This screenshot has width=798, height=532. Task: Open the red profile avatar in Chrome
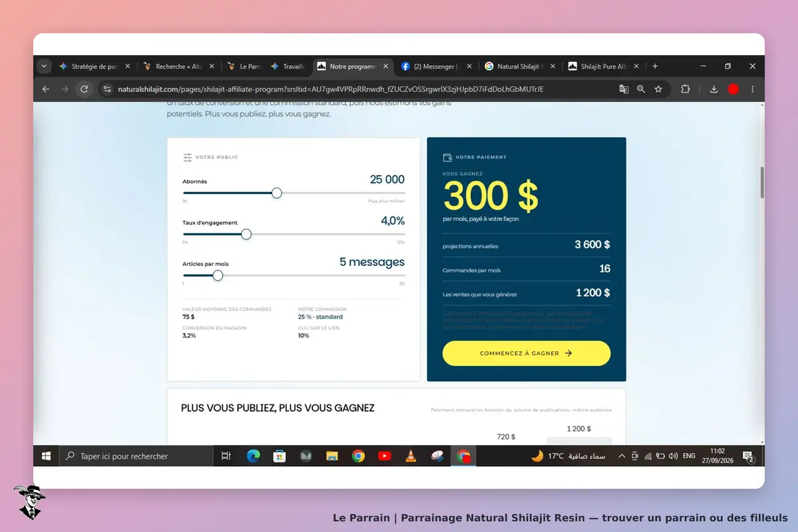click(x=733, y=89)
